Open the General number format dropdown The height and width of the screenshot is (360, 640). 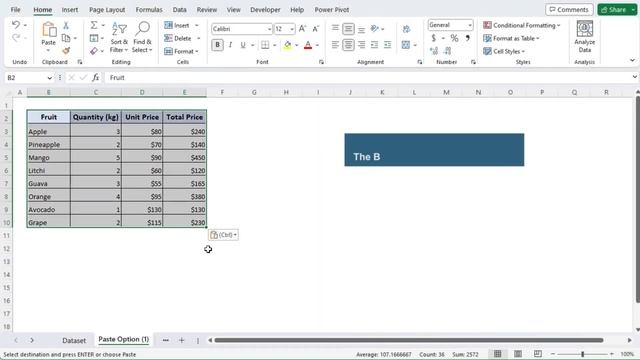coord(470,25)
